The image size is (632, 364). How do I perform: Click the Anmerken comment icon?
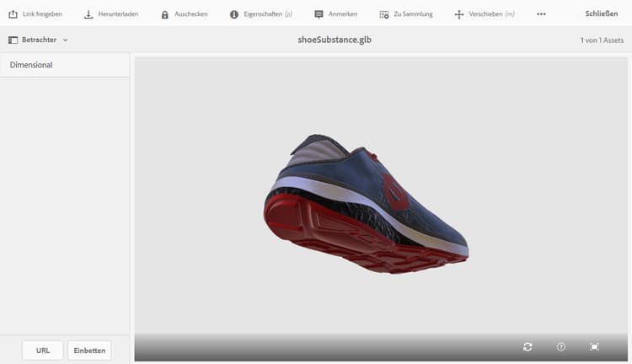tap(319, 14)
